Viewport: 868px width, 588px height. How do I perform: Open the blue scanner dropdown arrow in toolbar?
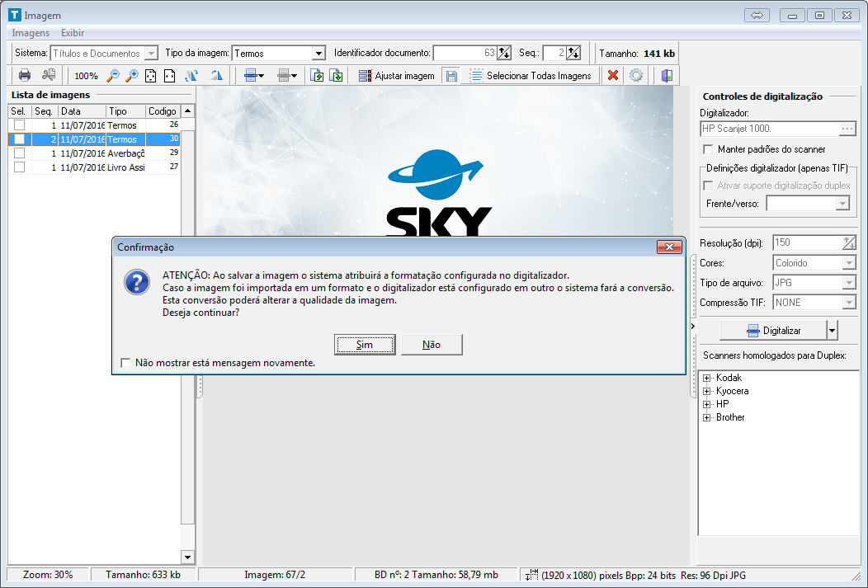(262, 76)
